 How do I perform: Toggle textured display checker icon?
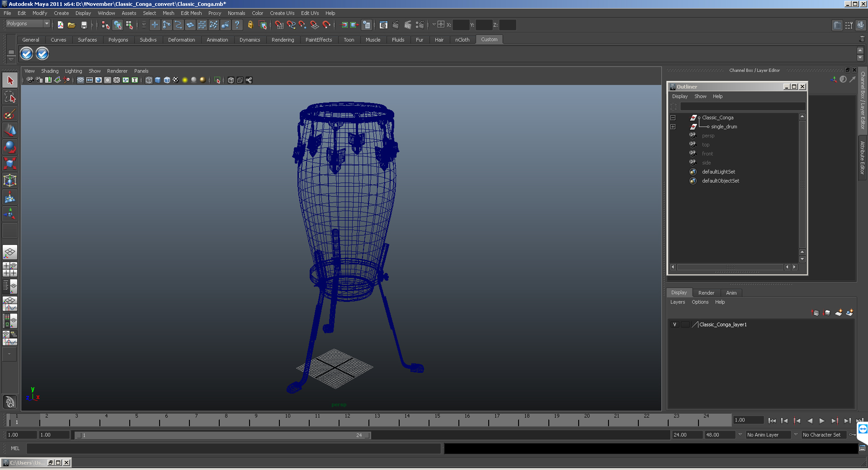coord(176,80)
